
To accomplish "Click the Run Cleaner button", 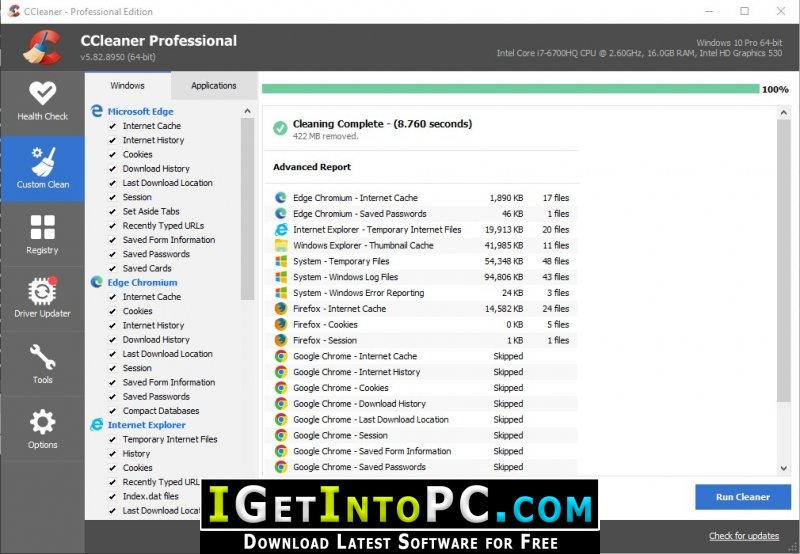I will (743, 497).
